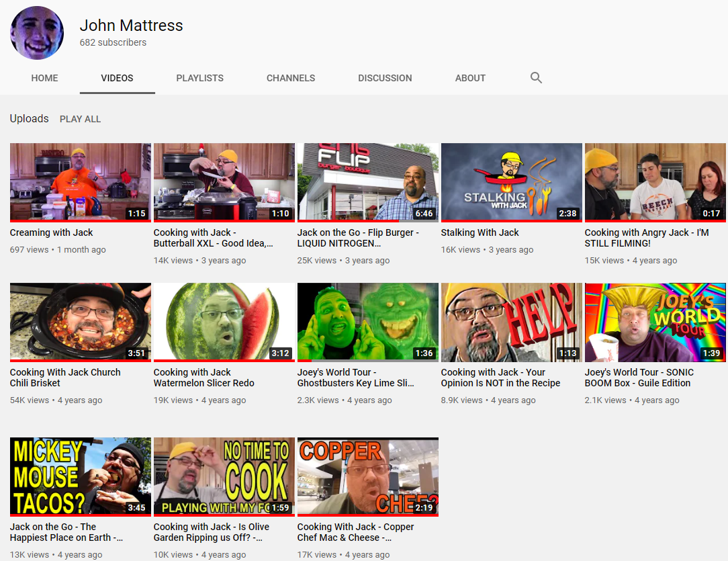Click the Flip Burger video thumbnail
Viewport: 728px width, 561px height.
click(368, 182)
